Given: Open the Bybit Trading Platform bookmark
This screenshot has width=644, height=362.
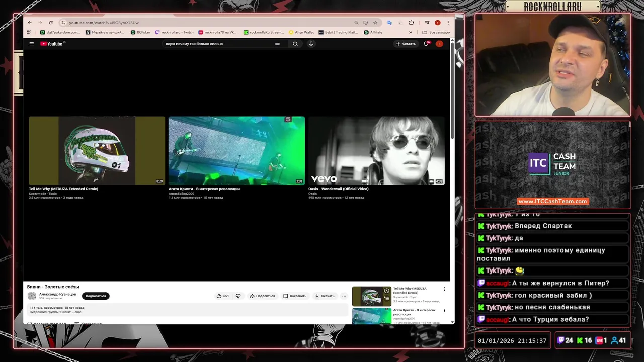Looking at the screenshot, I should point(338,32).
